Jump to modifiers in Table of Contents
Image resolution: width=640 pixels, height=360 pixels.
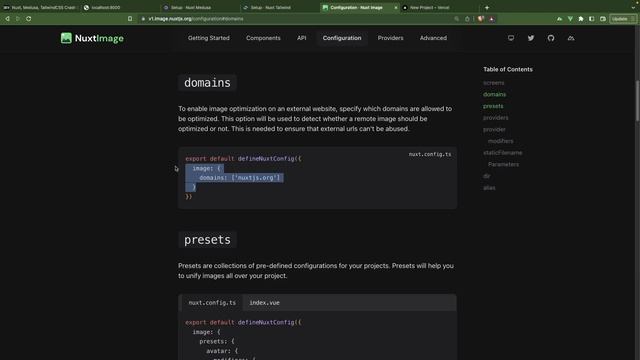pyautogui.click(x=500, y=141)
